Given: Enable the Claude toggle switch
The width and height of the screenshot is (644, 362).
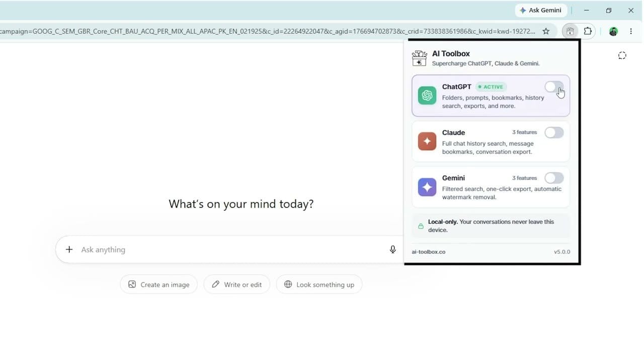Looking at the screenshot, I should pyautogui.click(x=554, y=133).
